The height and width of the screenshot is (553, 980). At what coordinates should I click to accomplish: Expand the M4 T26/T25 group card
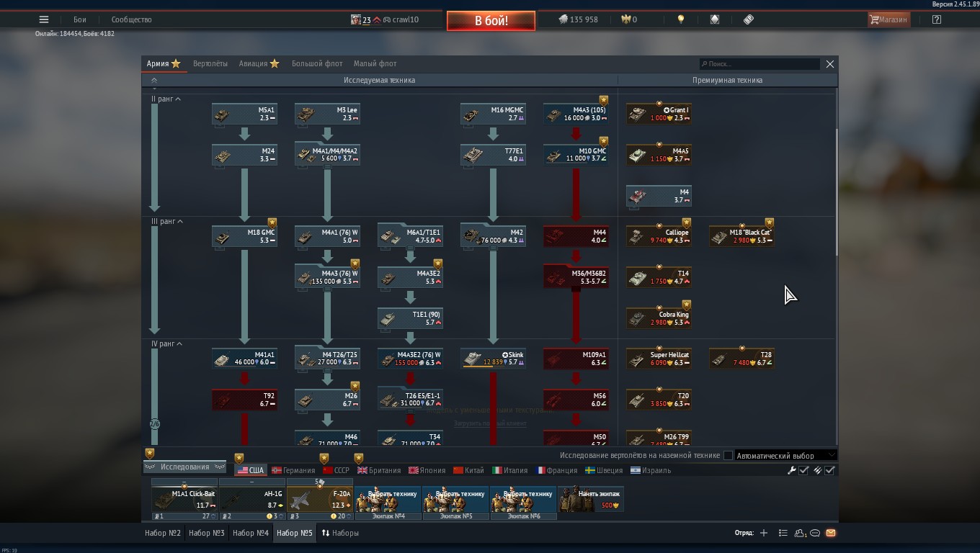[327, 358]
